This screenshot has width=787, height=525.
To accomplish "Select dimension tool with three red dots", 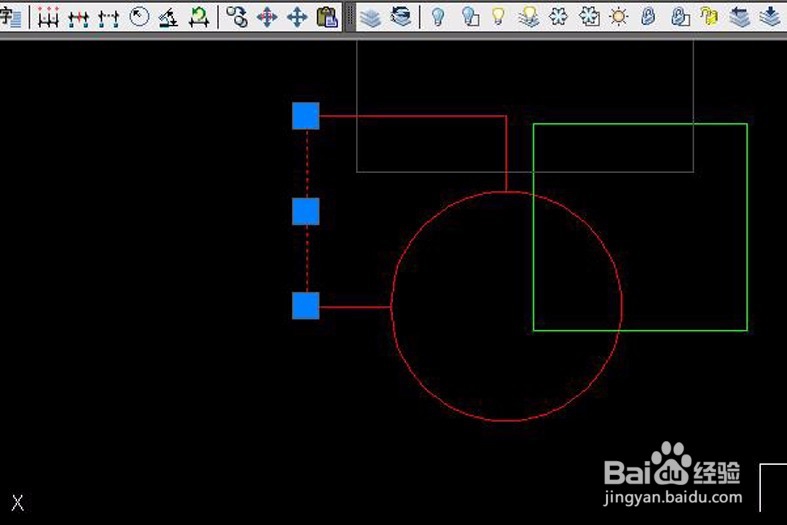I will click(49, 17).
